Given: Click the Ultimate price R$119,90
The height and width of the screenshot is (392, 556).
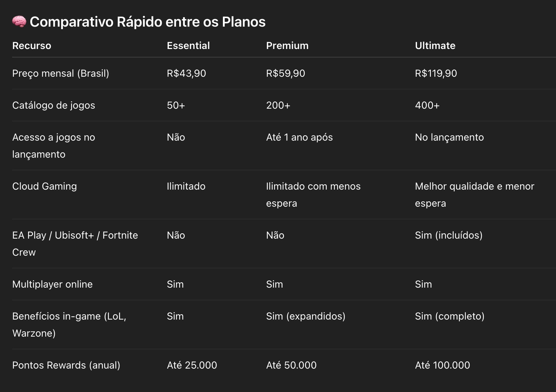Looking at the screenshot, I should tap(436, 73).
